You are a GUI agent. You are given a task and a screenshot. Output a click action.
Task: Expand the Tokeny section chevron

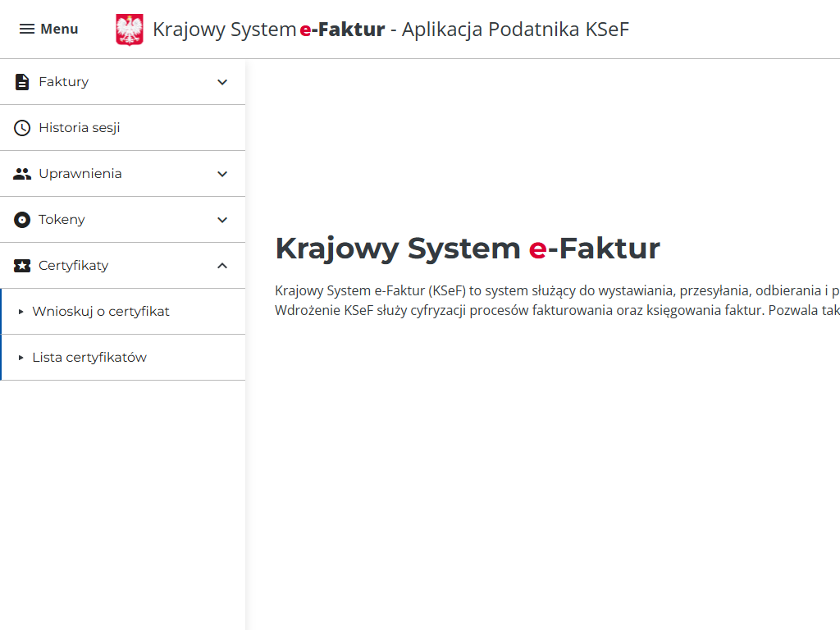click(x=222, y=220)
